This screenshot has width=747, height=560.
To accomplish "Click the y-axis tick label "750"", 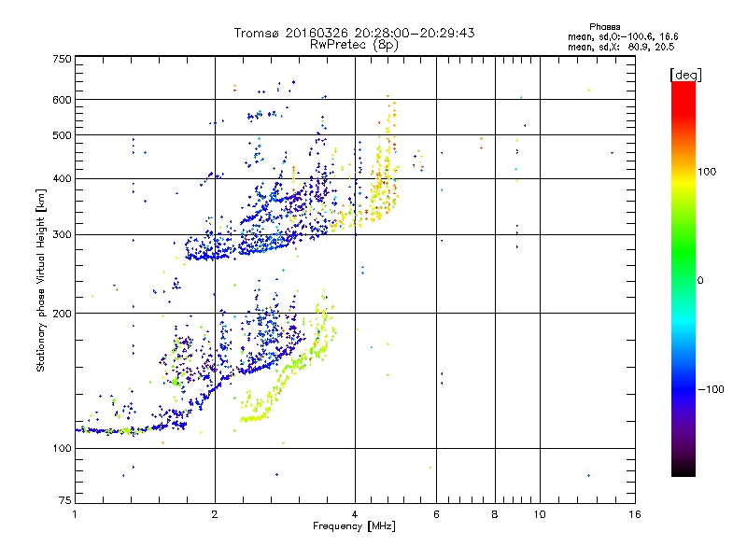I will (x=62, y=59).
